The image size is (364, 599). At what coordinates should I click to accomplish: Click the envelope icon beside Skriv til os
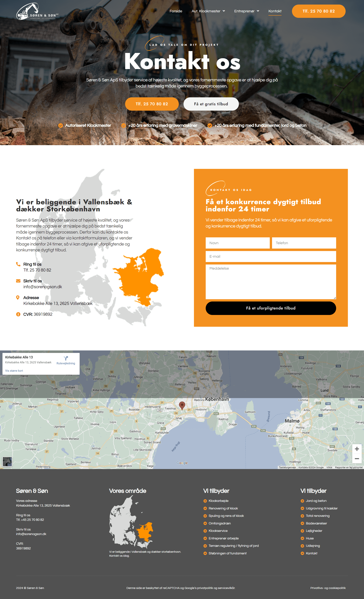(x=18, y=281)
